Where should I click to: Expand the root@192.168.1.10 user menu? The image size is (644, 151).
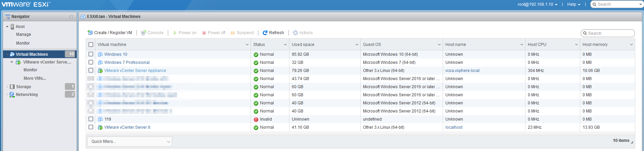537,4
